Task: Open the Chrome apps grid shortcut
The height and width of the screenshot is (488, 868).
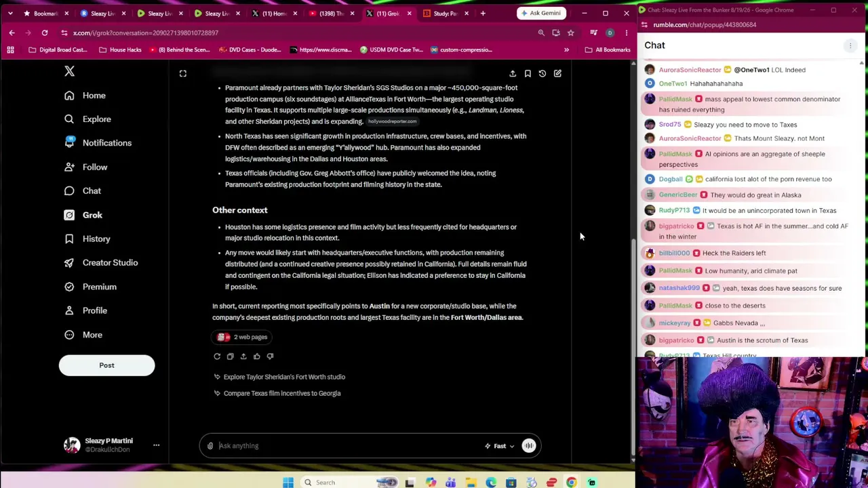Action: tap(10, 49)
